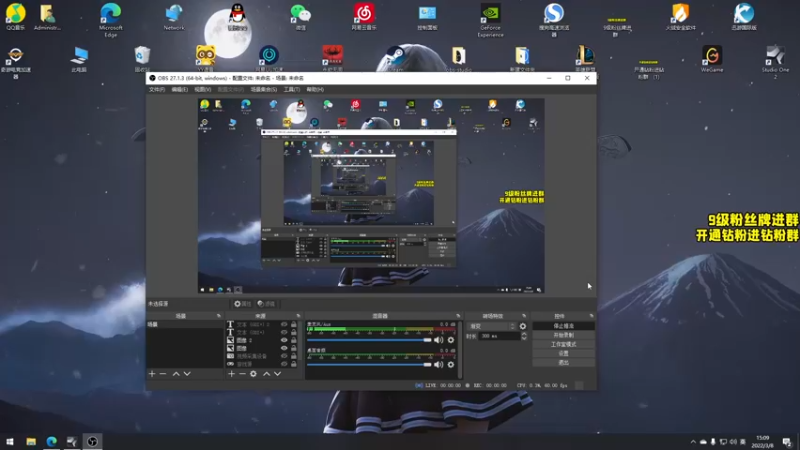Click the 滤镜 filters button
Screen dimensions: 800x450
click(266, 304)
